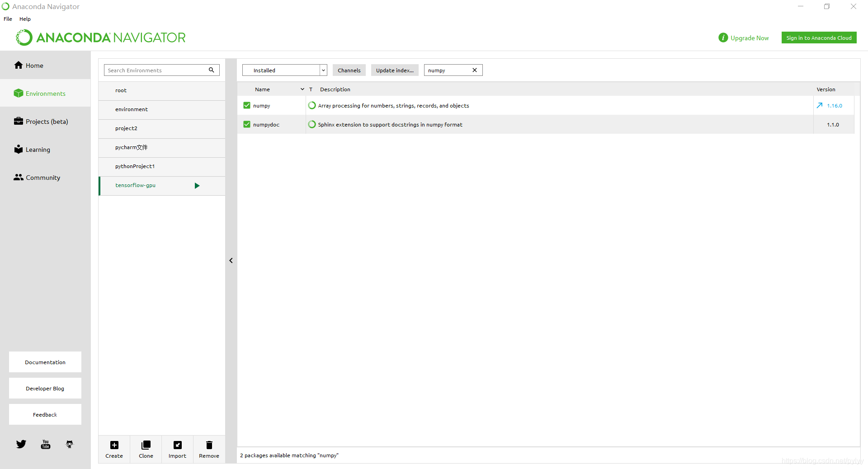868x469 pixels.
Task: Click the Description column header
Action: (335, 89)
